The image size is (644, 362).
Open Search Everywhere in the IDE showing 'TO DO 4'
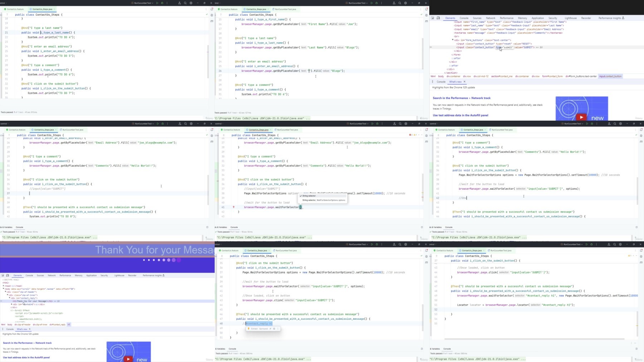coord(185,3)
